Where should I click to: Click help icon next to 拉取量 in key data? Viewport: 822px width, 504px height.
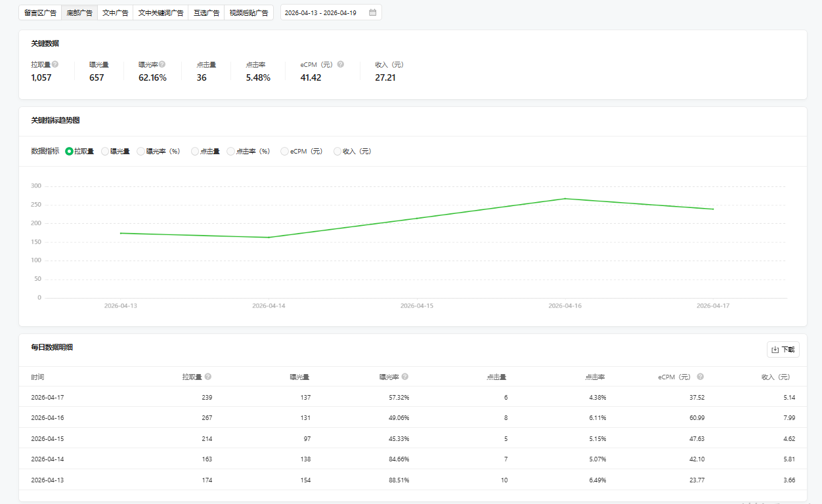[x=55, y=64]
